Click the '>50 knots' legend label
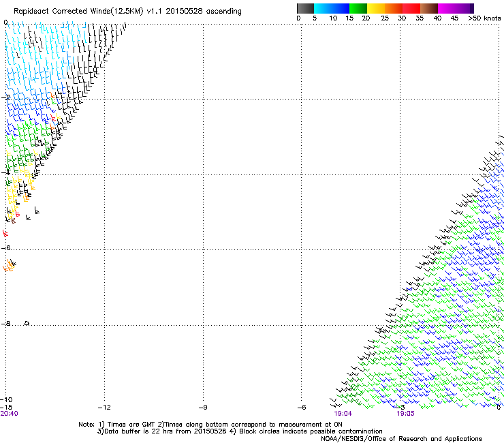Image resolution: width=504 pixels, height=443 pixels. pyautogui.click(x=484, y=18)
